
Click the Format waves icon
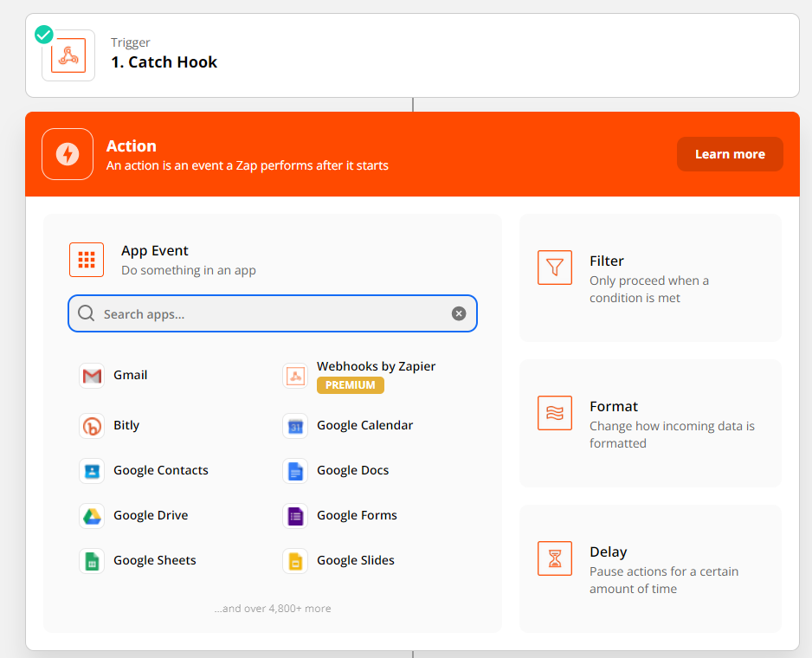555,413
